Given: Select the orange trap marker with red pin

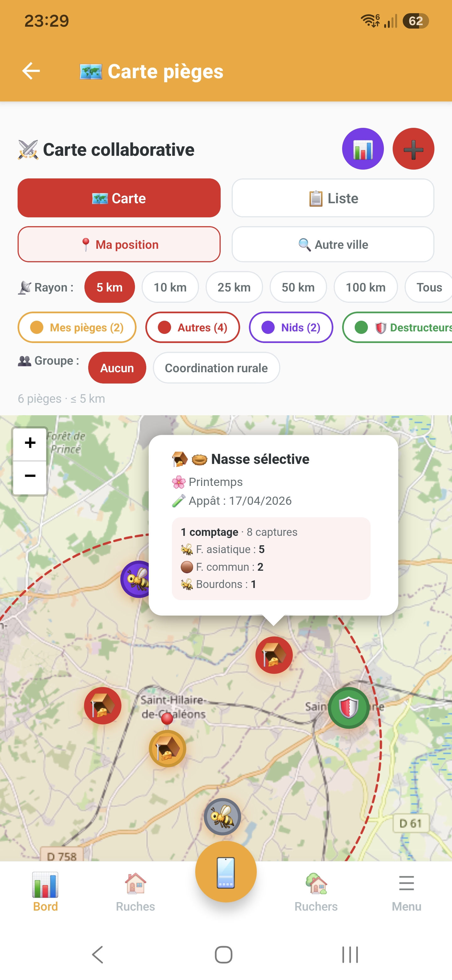Looking at the screenshot, I should [x=167, y=748].
